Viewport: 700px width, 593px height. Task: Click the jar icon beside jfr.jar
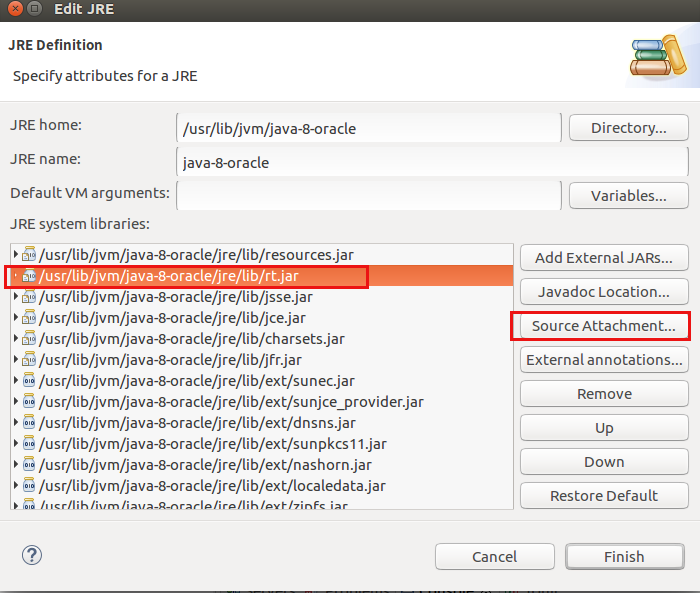pyautogui.click(x=29, y=359)
